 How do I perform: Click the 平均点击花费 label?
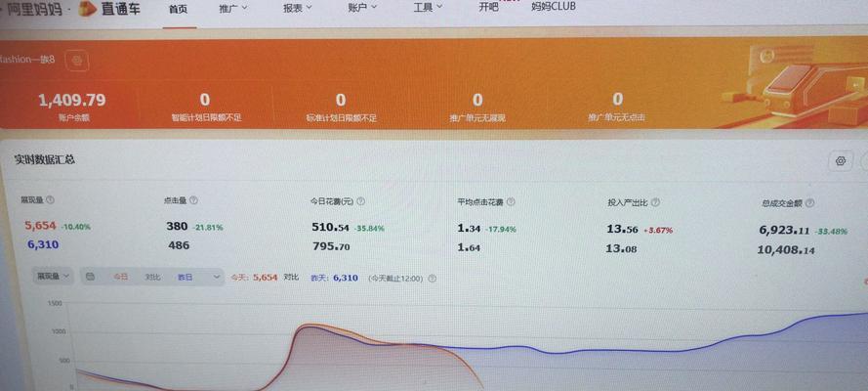tap(480, 202)
